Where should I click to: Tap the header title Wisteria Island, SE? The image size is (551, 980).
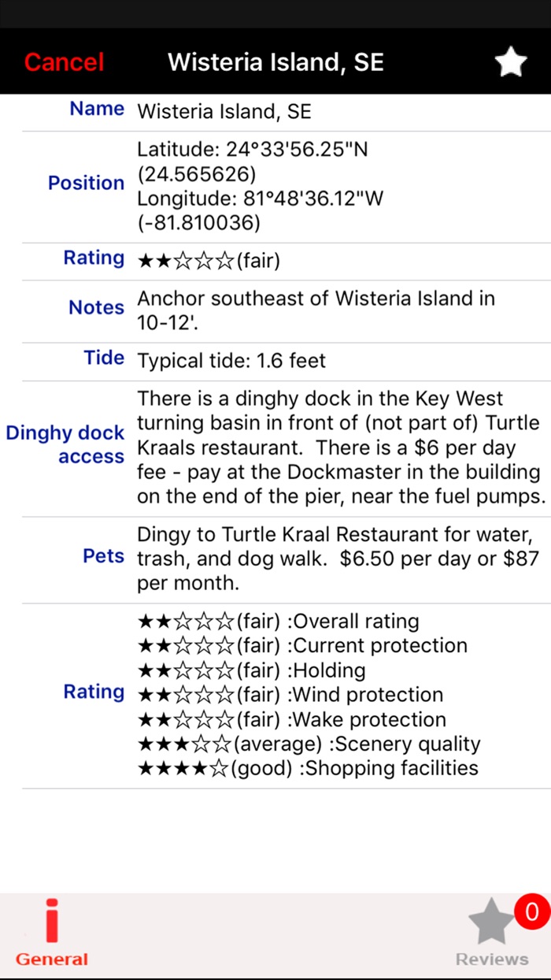[x=275, y=62]
